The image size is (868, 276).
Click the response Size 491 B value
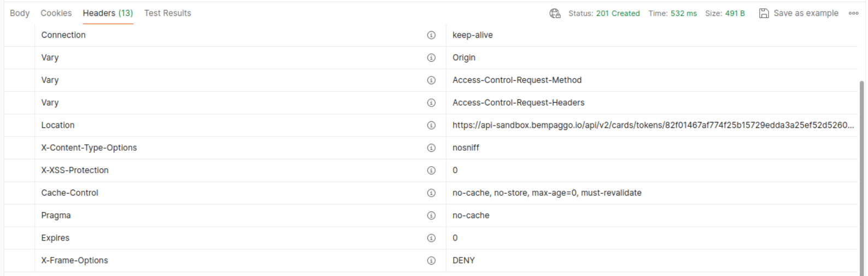[x=725, y=13]
